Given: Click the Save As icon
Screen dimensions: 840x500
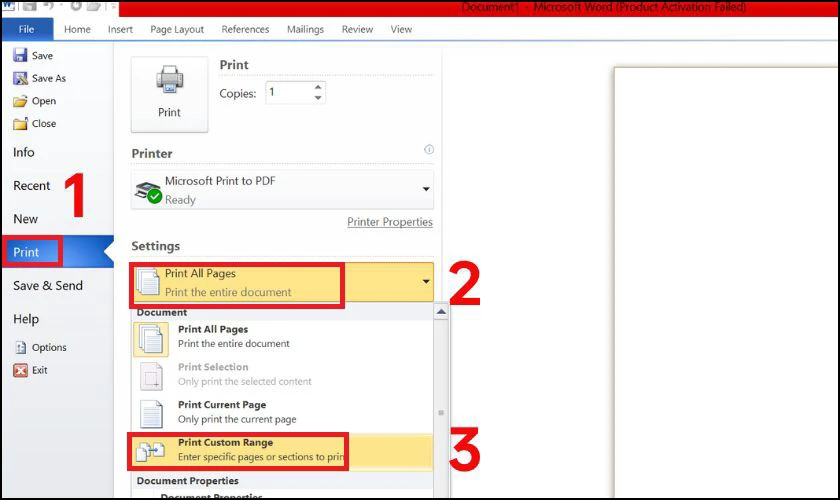Looking at the screenshot, I should pyautogui.click(x=20, y=78).
